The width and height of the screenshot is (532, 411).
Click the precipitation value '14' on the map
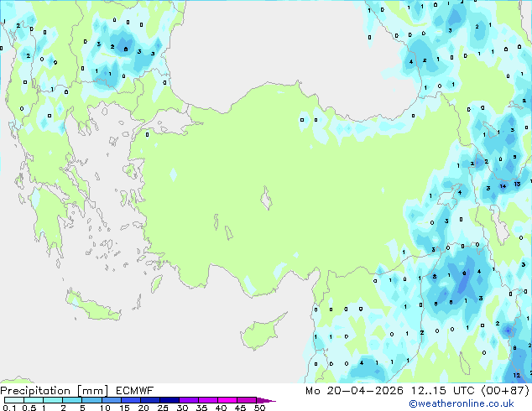pos(503,186)
